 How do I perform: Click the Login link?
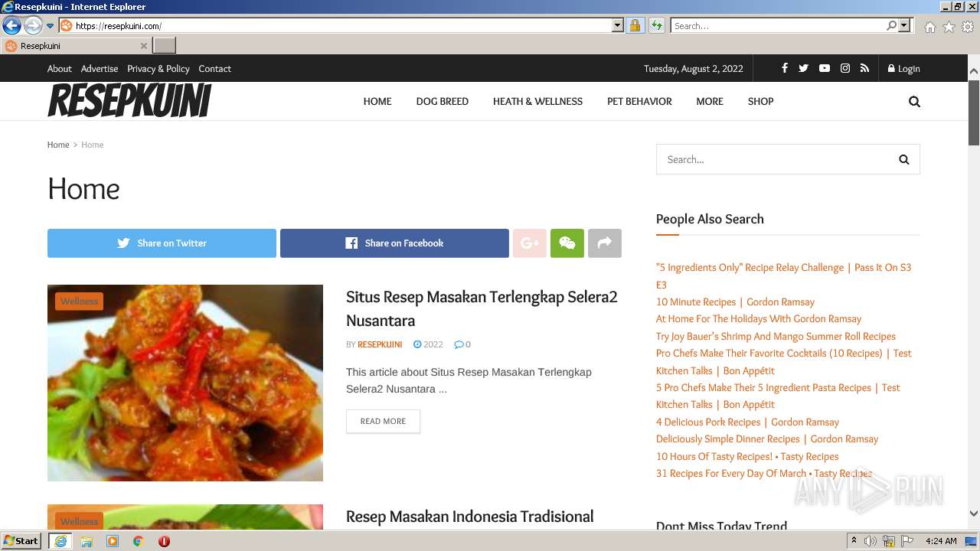coord(904,69)
